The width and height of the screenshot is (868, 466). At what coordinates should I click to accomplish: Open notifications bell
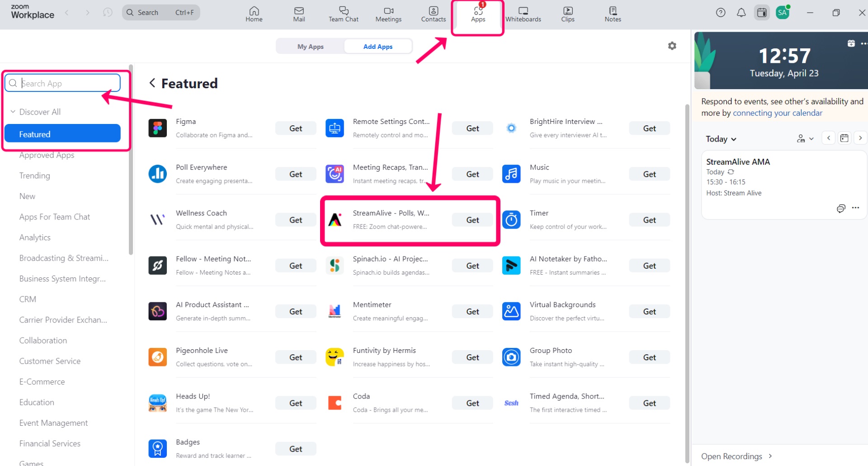click(x=741, y=13)
